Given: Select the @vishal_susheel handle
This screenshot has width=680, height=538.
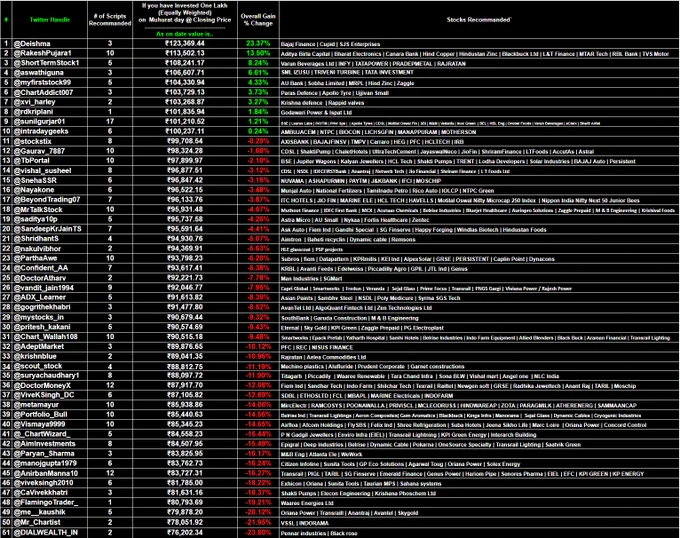Looking at the screenshot, I should tap(42, 170).
